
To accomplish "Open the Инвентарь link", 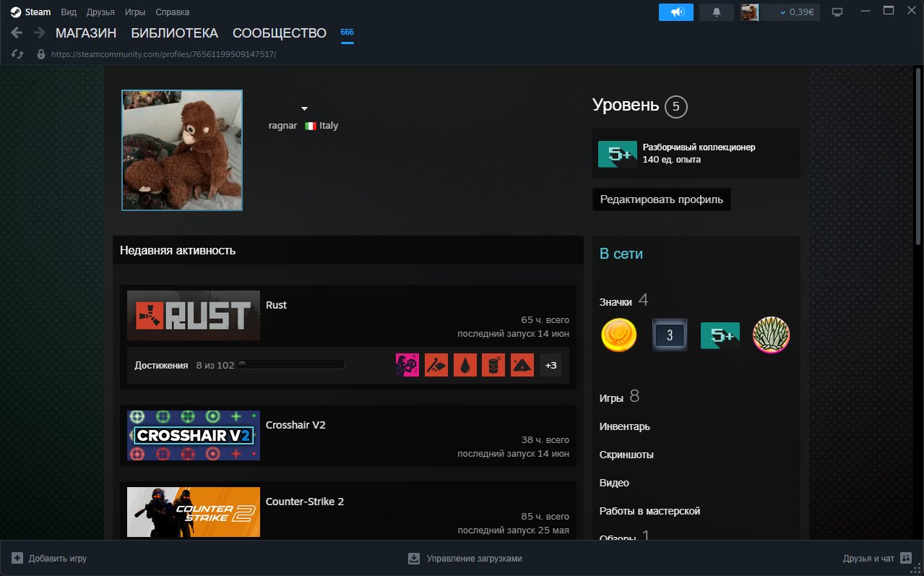I will (625, 426).
